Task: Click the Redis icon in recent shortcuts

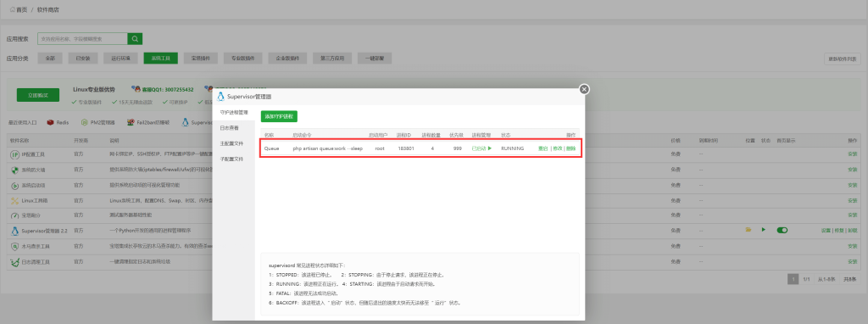Action: [x=50, y=122]
